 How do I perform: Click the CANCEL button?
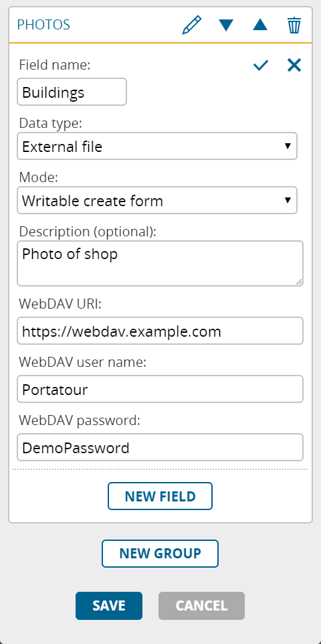201,606
